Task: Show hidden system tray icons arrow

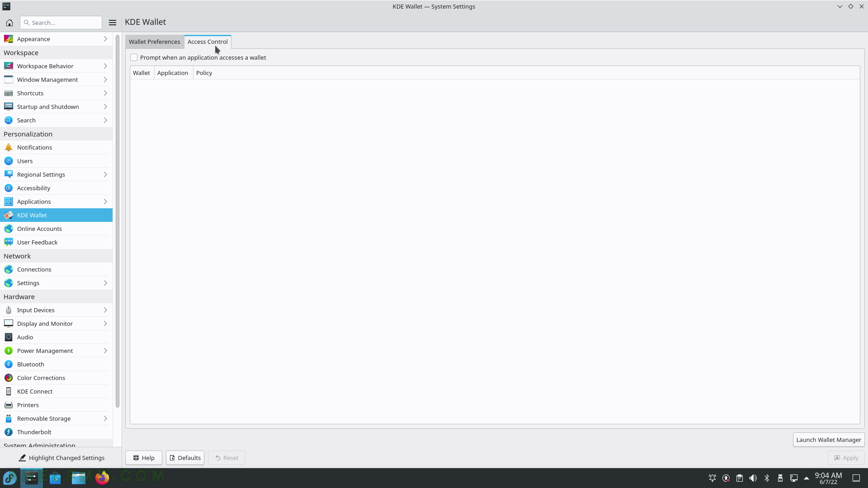Action: [x=807, y=478]
